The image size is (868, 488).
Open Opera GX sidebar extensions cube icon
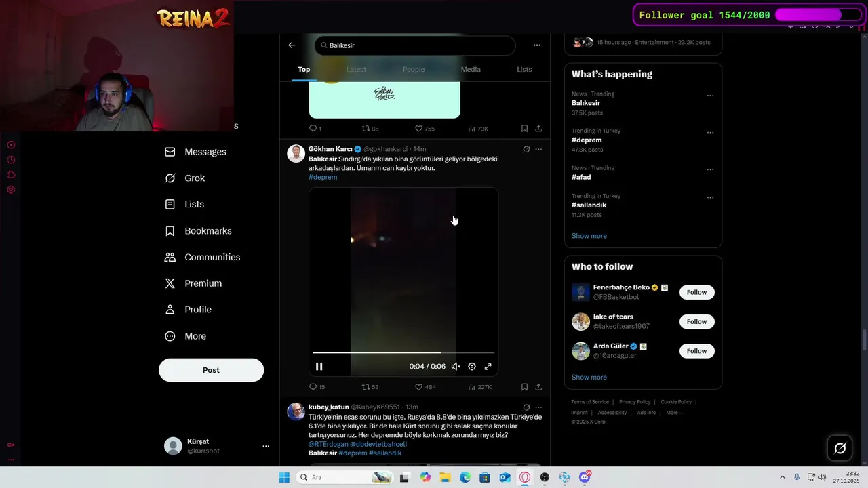11,175
